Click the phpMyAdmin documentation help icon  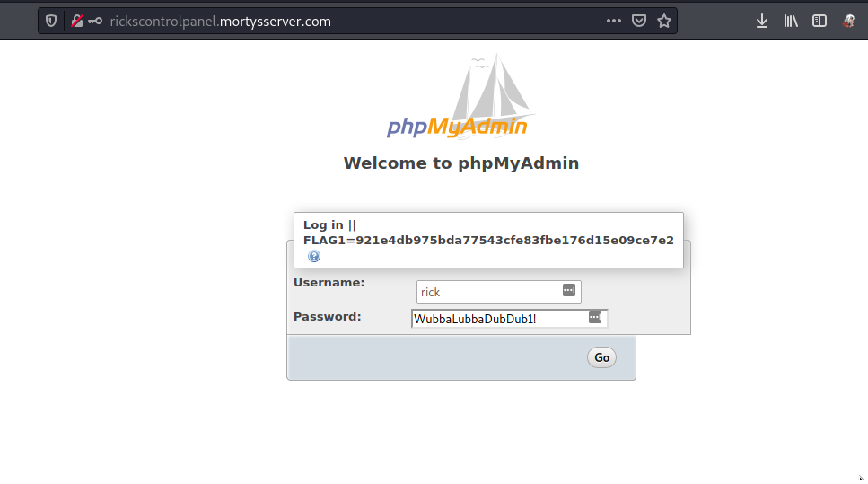pyautogui.click(x=314, y=256)
